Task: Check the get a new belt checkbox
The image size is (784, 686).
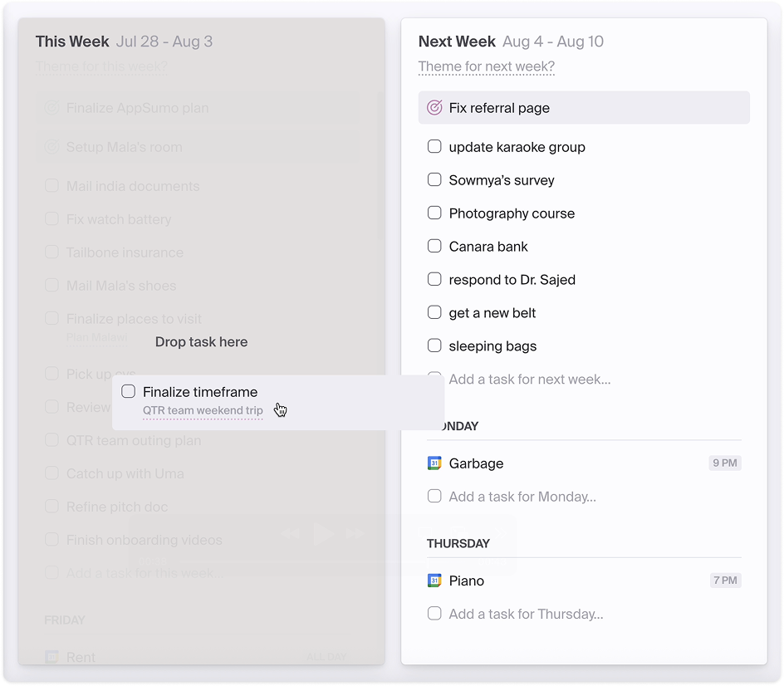Action: 434,313
